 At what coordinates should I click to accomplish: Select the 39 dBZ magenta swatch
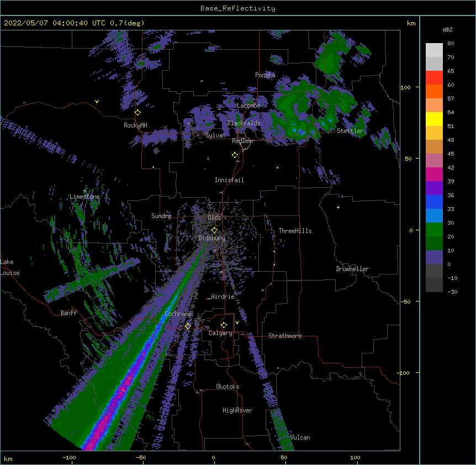tap(434, 174)
